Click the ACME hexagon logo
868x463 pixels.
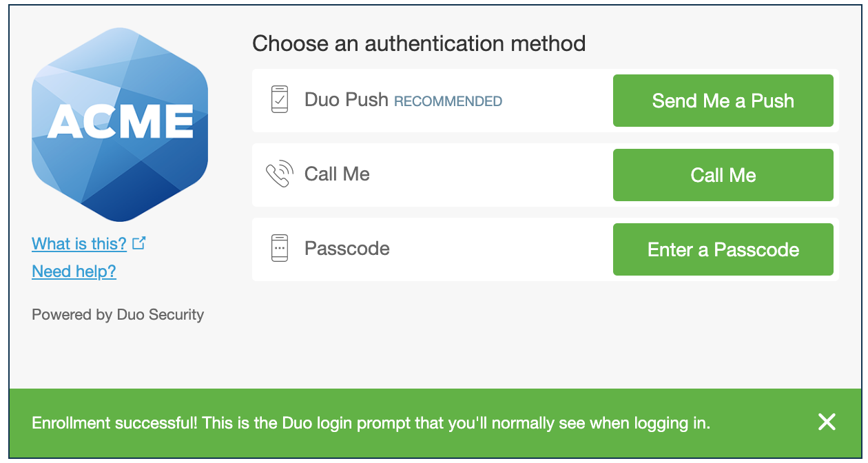pos(120,125)
